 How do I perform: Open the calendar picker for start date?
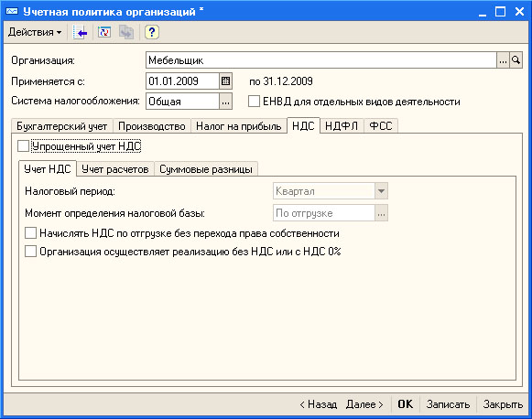(225, 81)
